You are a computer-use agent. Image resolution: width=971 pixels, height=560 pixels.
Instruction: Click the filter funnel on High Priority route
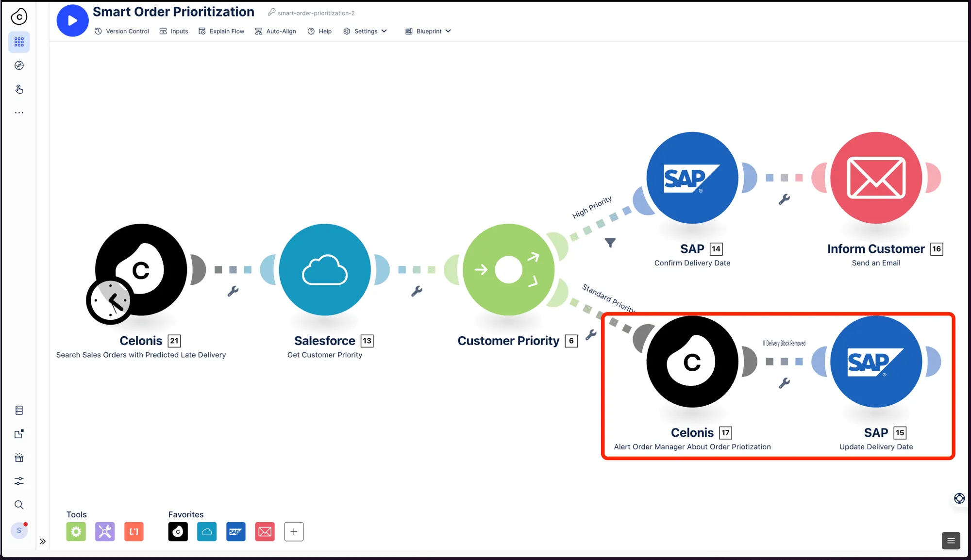pyautogui.click(x=610, y=242)
